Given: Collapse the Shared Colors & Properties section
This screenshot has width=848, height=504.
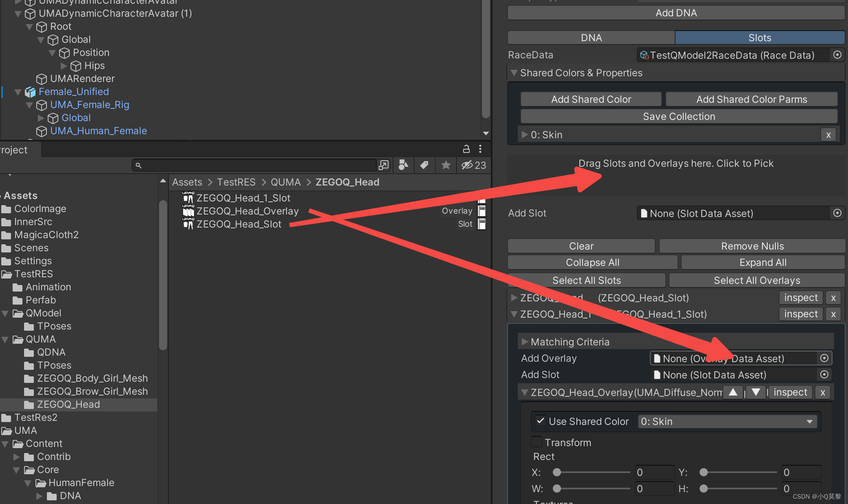Looking at the screenshot, I should (514, 73).
